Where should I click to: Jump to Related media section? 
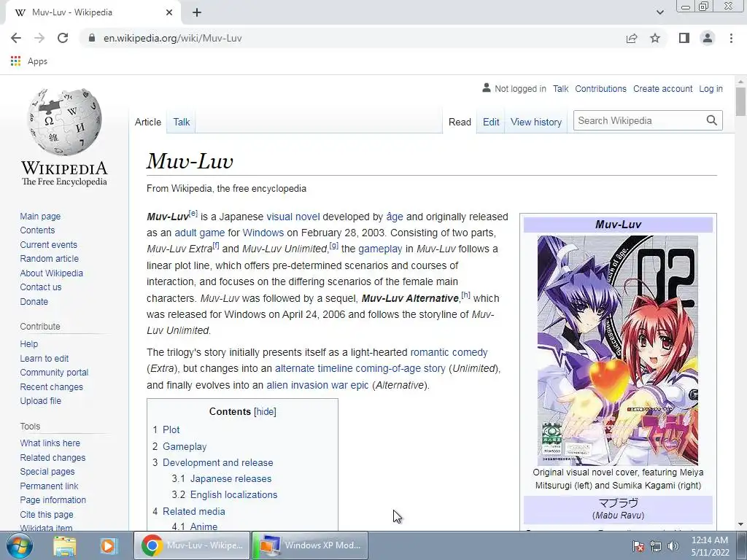coord(193,511)
